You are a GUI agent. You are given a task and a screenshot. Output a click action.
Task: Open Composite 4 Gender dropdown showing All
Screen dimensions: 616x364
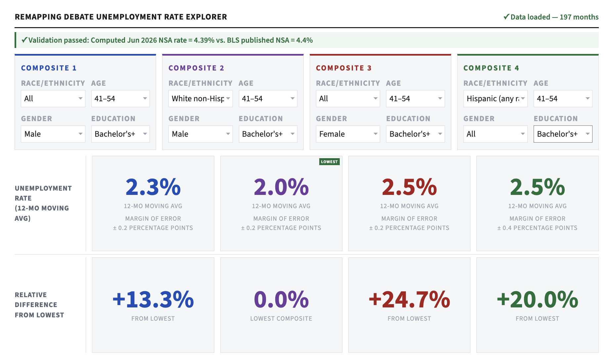[x=496, y=134]
